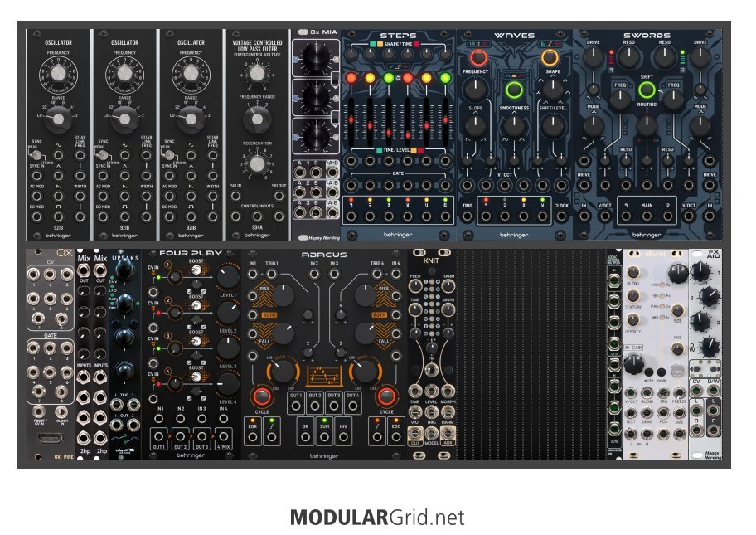This screenshot has height=535, width=756.
Task: Click the orange ring button above Shape on WAVES
Action: (x=550, y=57)
